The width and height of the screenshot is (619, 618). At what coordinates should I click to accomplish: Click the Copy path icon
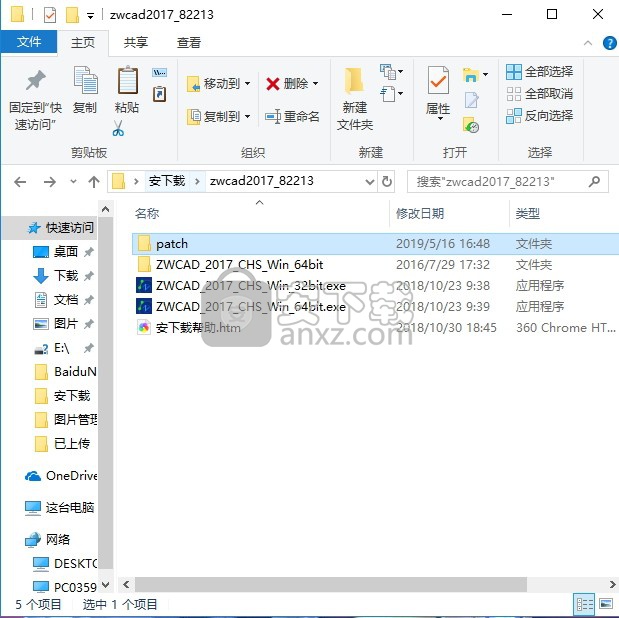(159, 73)
